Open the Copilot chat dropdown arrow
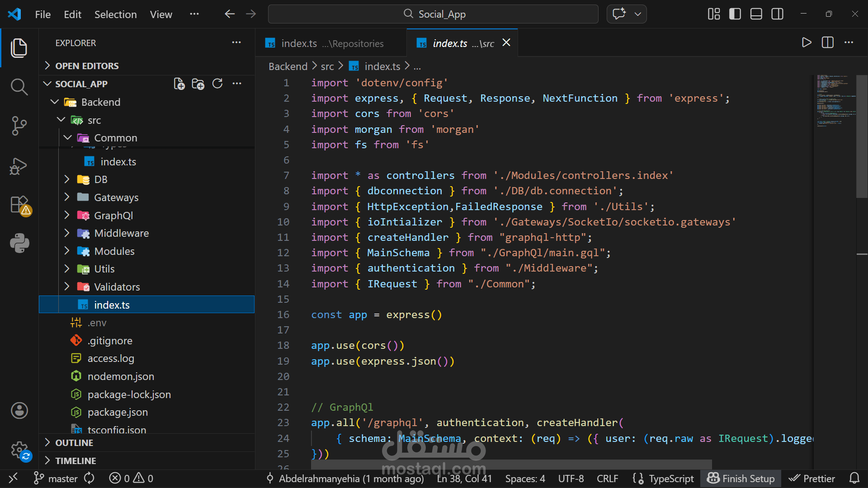This screenshot has width=868, height=488. coord(638,14)
